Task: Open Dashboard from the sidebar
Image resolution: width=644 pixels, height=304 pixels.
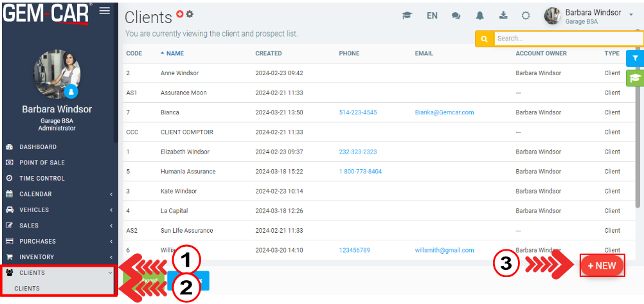Action: 37,147
